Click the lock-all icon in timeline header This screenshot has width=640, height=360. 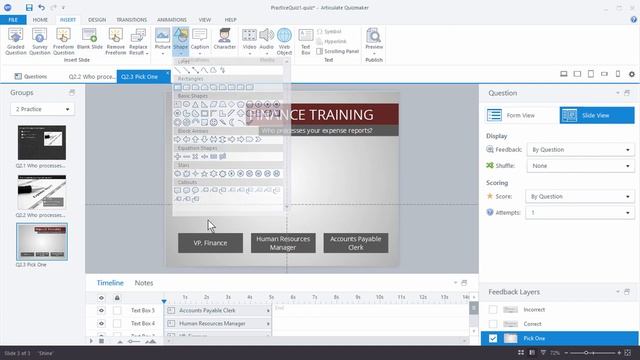[x=117, y=298]
